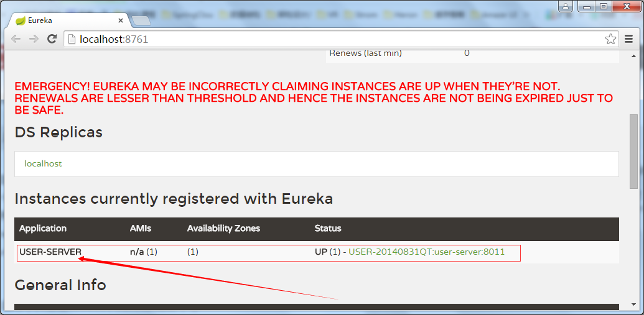The image size is (644, 315).
Task: Click the Instances currently registered heading
Action: 174,199
